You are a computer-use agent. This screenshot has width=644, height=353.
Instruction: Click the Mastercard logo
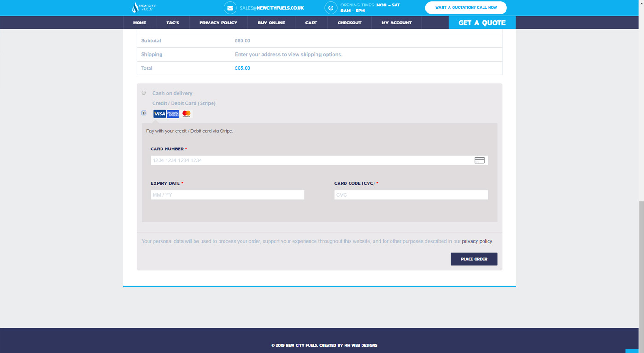[186, 114]
